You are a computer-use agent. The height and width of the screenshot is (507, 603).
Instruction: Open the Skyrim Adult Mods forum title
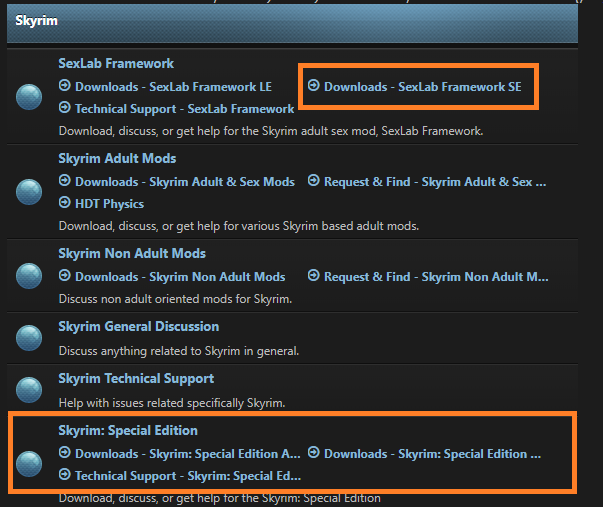(x=117, y=158)
